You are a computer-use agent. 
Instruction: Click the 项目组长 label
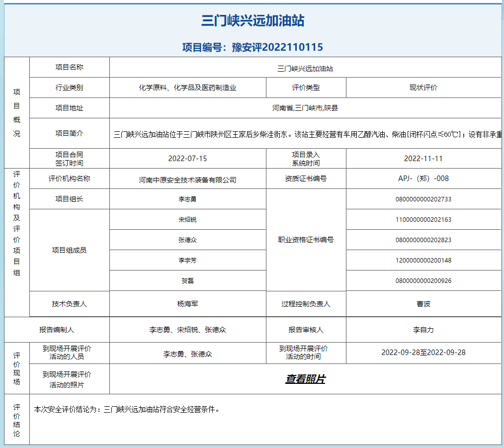(70, 199)
